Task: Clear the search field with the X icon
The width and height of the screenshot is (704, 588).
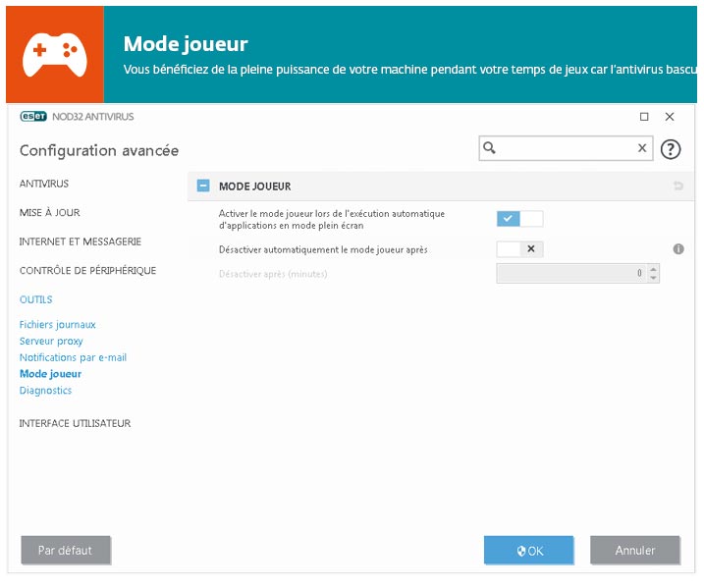Action: tap(642, 148)
